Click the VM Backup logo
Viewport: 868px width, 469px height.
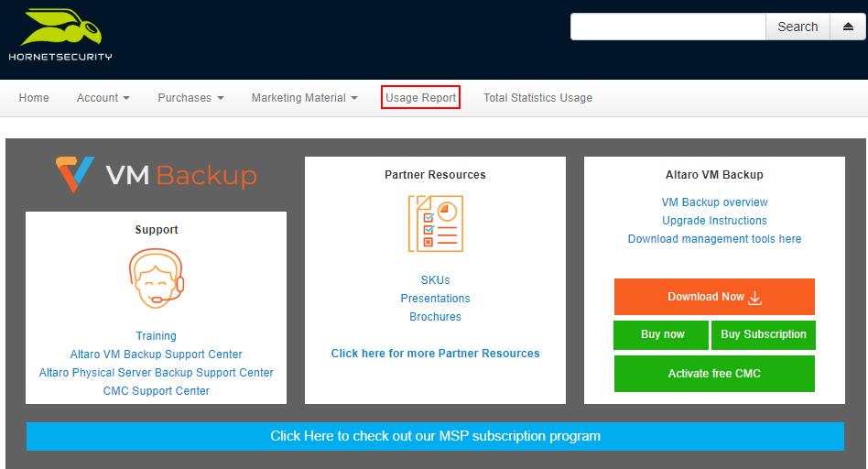pyautogui.click(x=156, y=175)
